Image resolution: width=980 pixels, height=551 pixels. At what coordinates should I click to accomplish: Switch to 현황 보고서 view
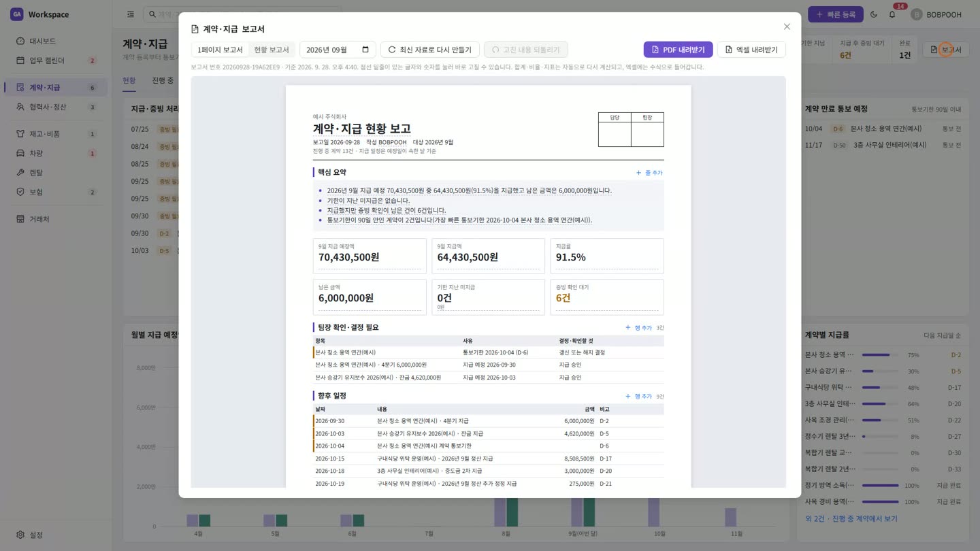click(272, 50)
